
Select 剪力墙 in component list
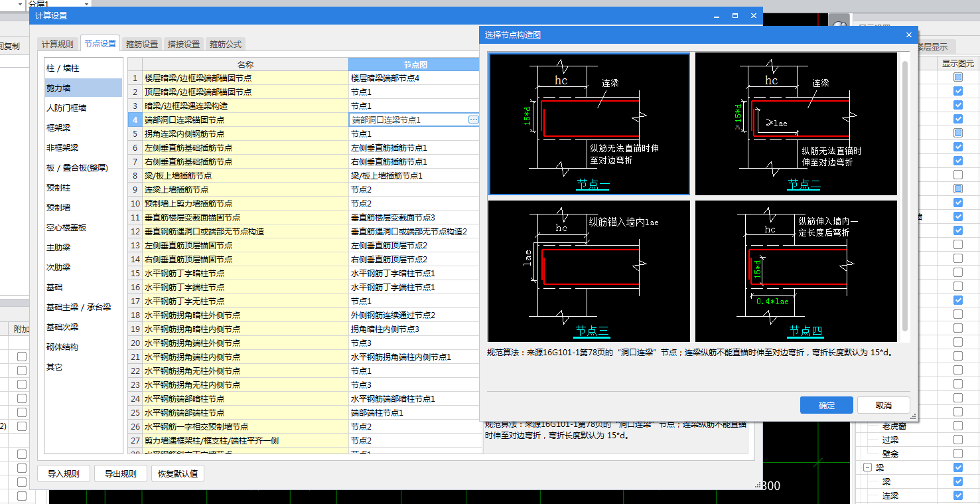pos(83,88)
